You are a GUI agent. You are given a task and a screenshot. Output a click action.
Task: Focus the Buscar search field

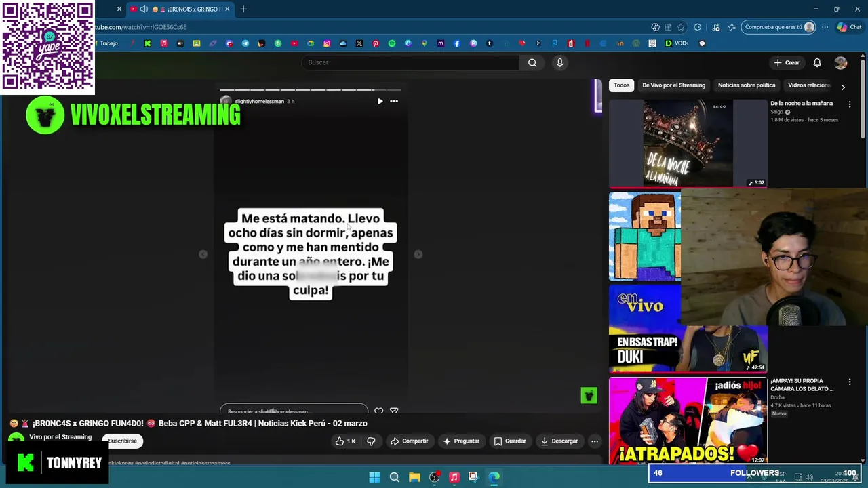tap(410, 62)
